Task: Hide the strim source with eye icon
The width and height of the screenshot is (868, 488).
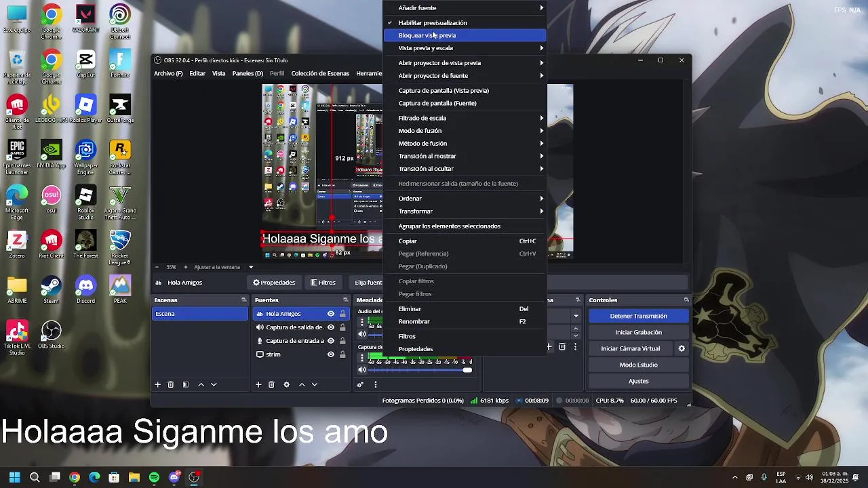Action: coord(331,354)
